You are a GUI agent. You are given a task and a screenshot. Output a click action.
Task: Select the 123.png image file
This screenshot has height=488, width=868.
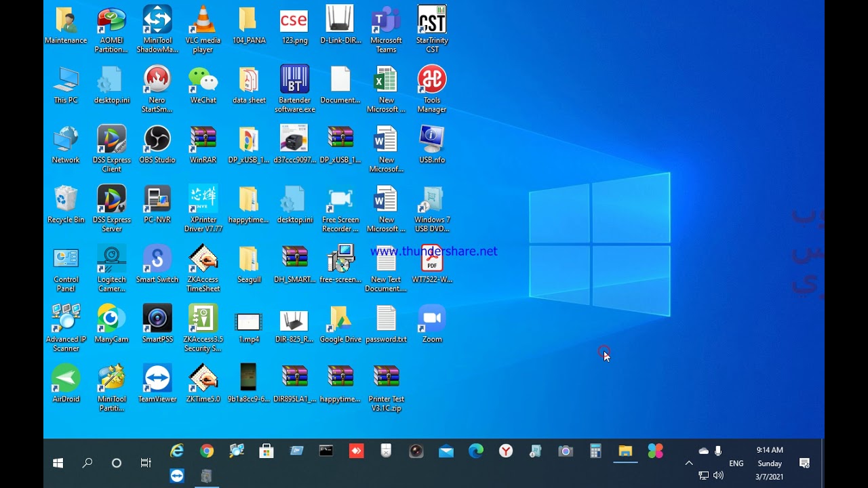tap(294, 25)
